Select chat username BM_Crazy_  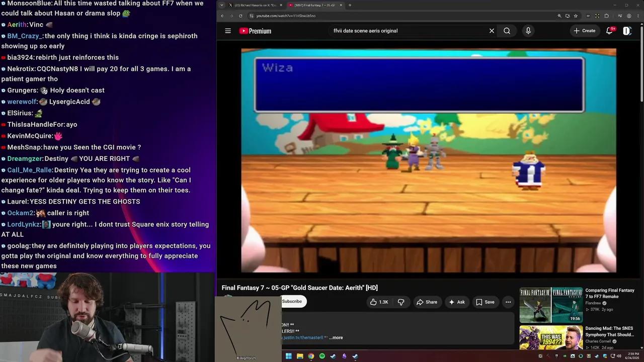(25, 36)
